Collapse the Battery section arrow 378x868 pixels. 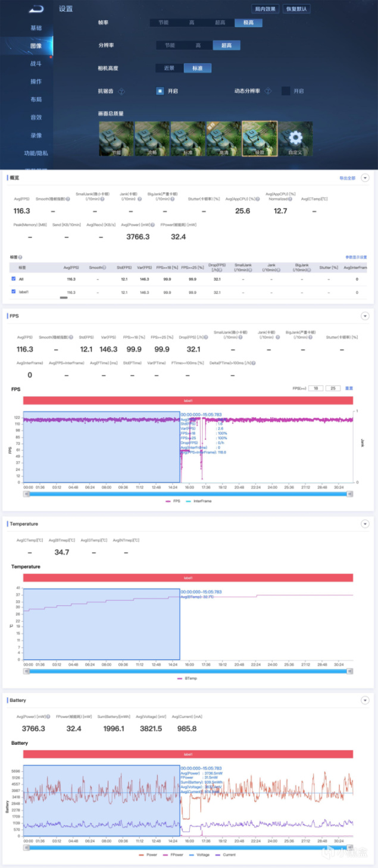(365, 700)
